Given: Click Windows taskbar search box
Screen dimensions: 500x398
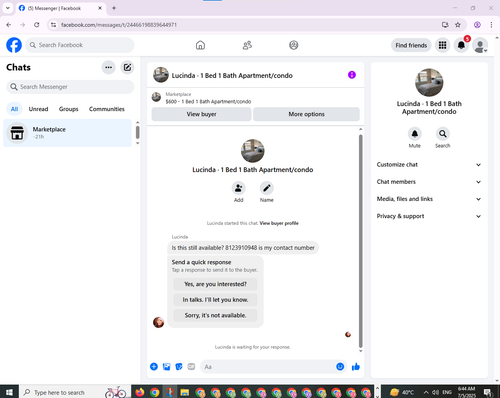Looking at the screenshot, I should tap(74, 392).
